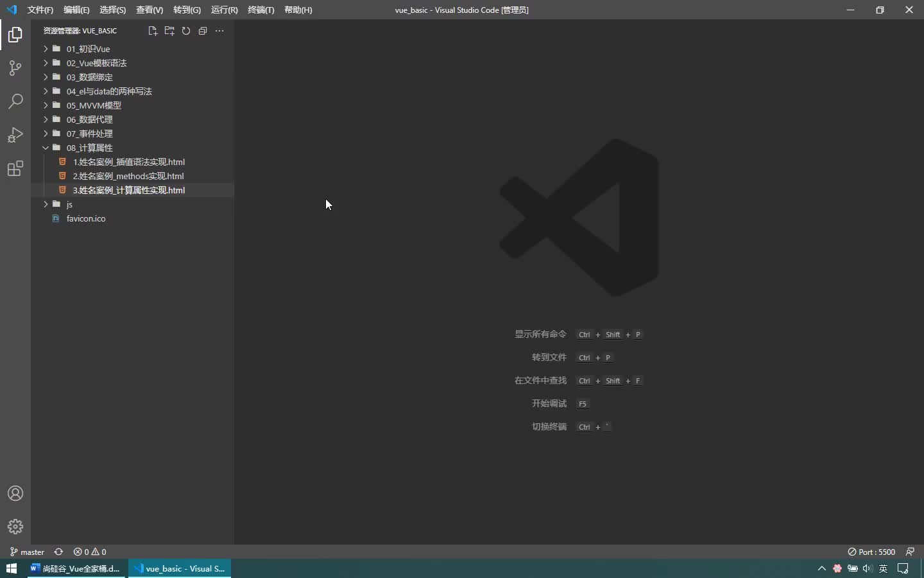Open errors and warnings count

click(90, 552)
